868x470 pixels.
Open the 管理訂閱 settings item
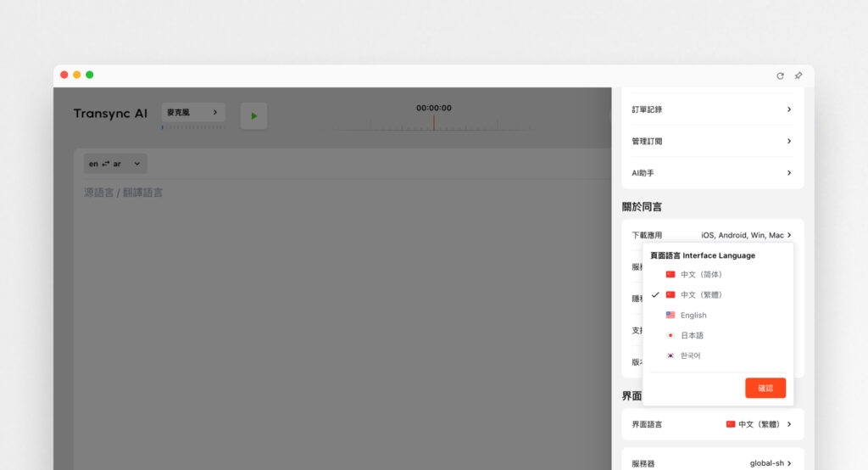[x=712, y=141]
